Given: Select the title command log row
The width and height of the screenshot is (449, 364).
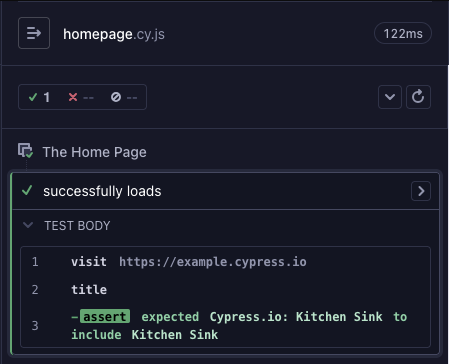Looking at the screenshot, I should tap(225, 289).
